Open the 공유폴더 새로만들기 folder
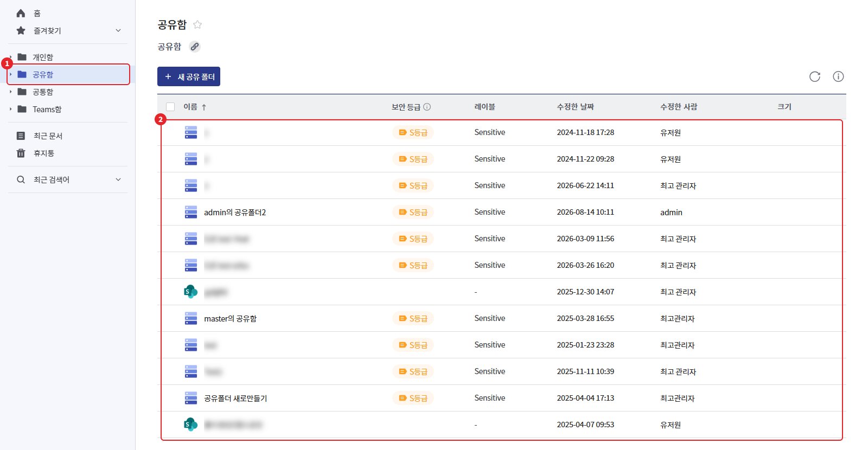The width and height of the screenshot is (868, 450). coord(235,398)
